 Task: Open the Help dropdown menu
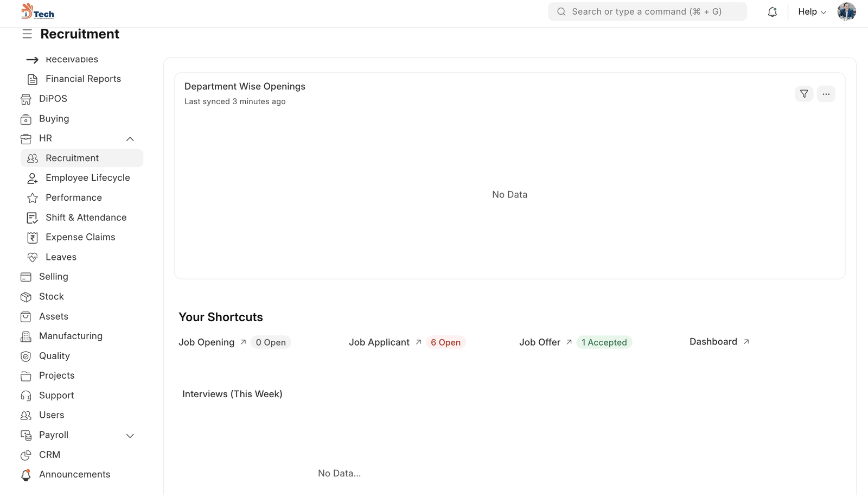point(812,12)
